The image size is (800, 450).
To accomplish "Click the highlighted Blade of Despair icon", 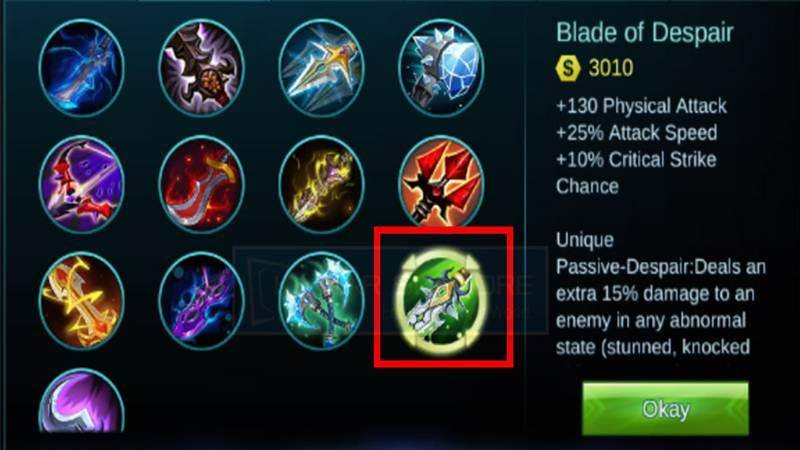I will click(441, 301).
